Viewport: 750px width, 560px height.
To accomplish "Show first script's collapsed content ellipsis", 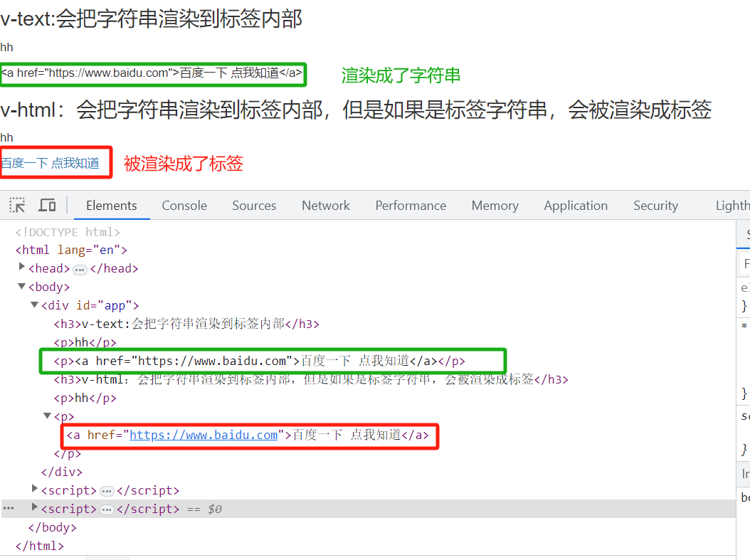I will point(107,491).
